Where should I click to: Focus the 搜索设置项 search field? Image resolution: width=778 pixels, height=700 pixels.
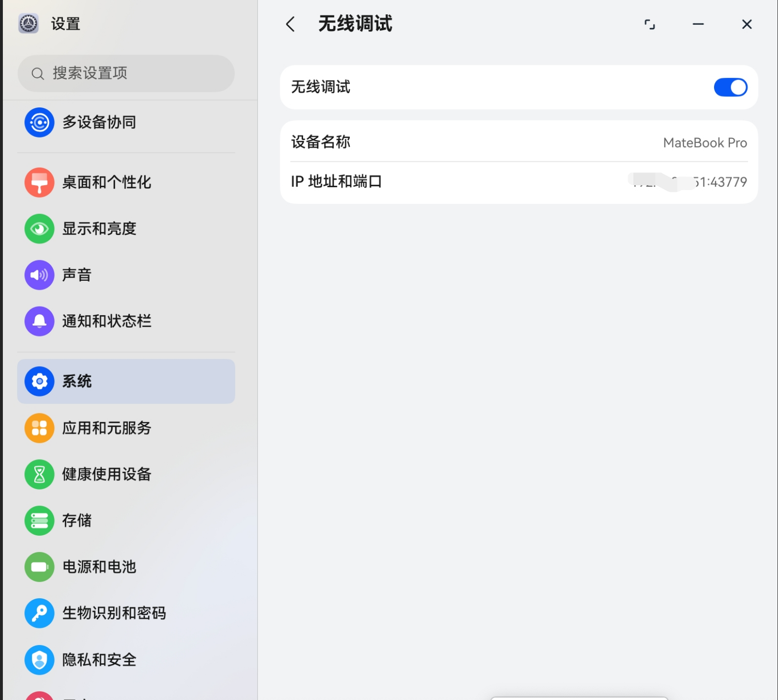click(x=126, y=74)
